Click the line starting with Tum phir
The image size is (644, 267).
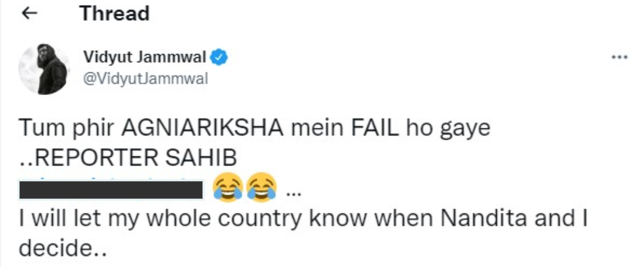coord(254,128)
